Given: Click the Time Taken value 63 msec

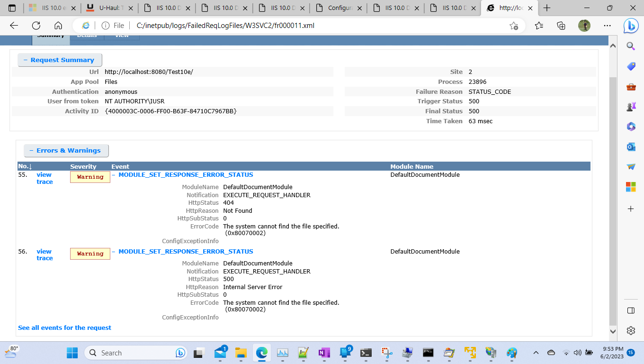Looking at the screenshot, I should point(481,121).
